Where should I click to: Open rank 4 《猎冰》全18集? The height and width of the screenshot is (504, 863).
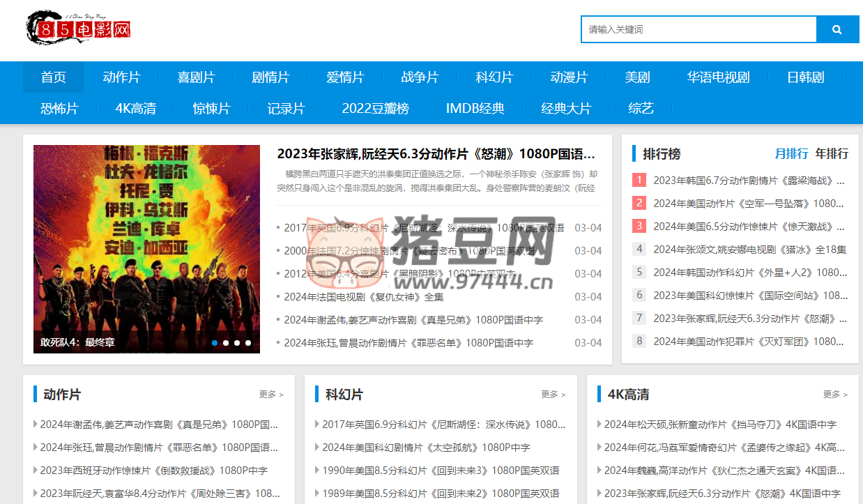click(x=749, y=250)
